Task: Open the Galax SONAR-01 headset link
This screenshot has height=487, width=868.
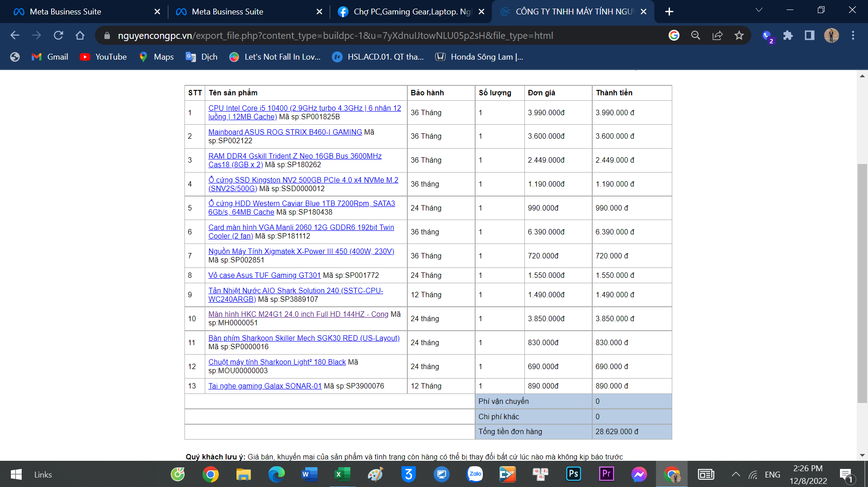Action: pos(265,386)
